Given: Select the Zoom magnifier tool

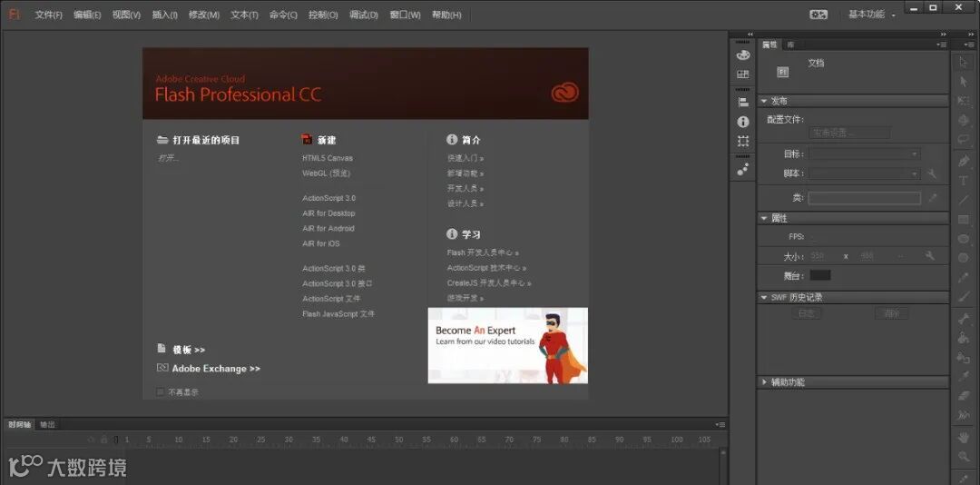Looking at the screenshot, I should [963, 458].
